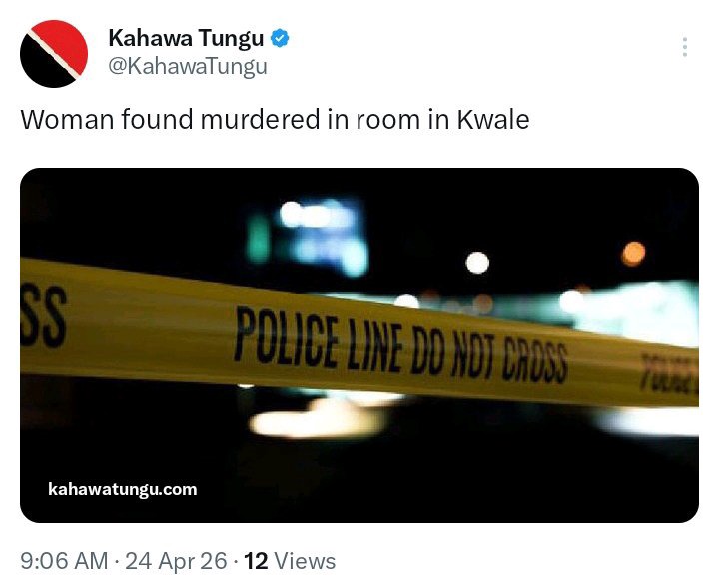Click the word Views beside count
The height and width of the screenshot is (588, 719).
[x=305, y=561]
